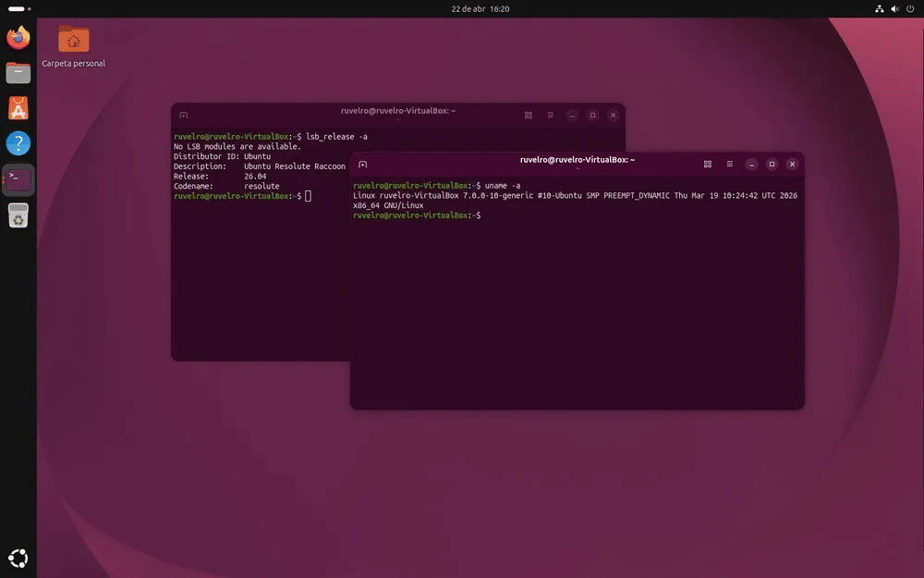
Task: Open the Carpeta personal desktop folder
Action: click(73, 46)
